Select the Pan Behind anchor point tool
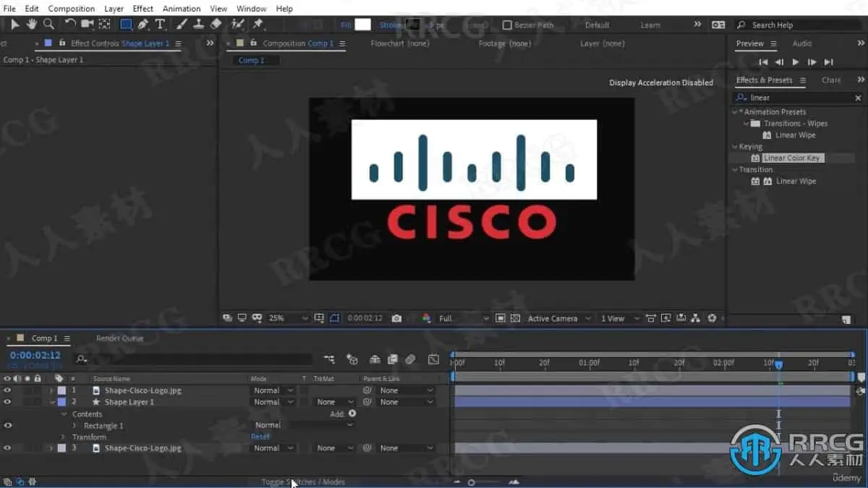The width and height of the screenshot is (868, 488). tap(104, 25)
